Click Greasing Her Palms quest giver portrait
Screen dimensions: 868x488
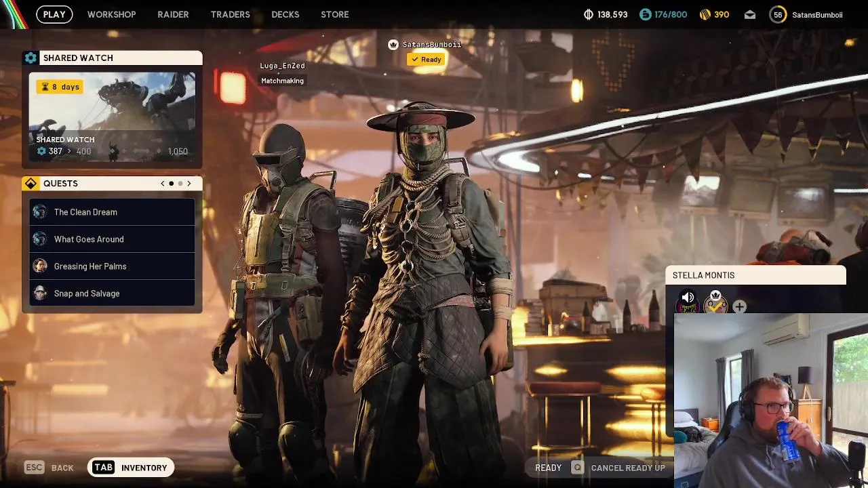coord(40,266)
